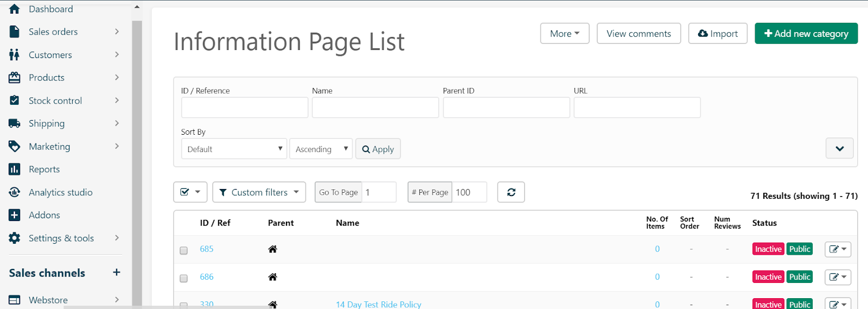This screenshot has height=309, width=868.
Task: Open the Stock control menu item
Action: pyautogui.click(x=55, y=100)
